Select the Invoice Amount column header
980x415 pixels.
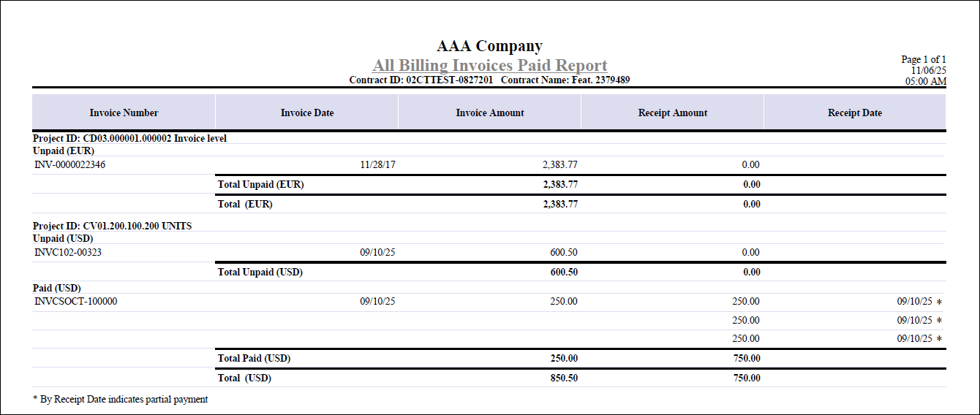tap(489, 113)
